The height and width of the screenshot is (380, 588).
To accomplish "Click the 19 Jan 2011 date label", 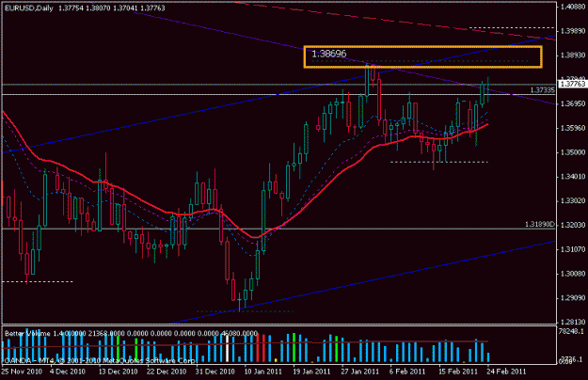I will click(x=312, y=372).
